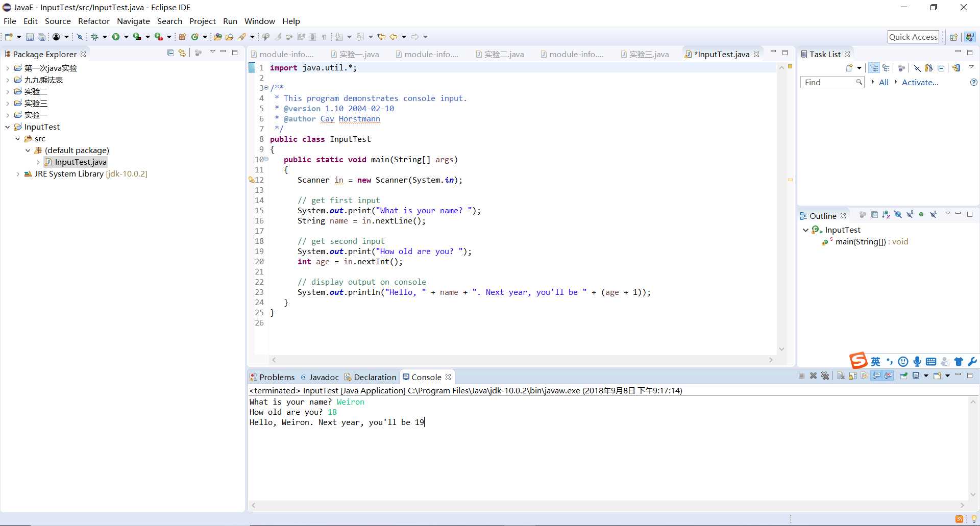The height and width of the screenshot is (526, 980).
Task: Click the Last Edit Location icon
Action: click(381, 37)
